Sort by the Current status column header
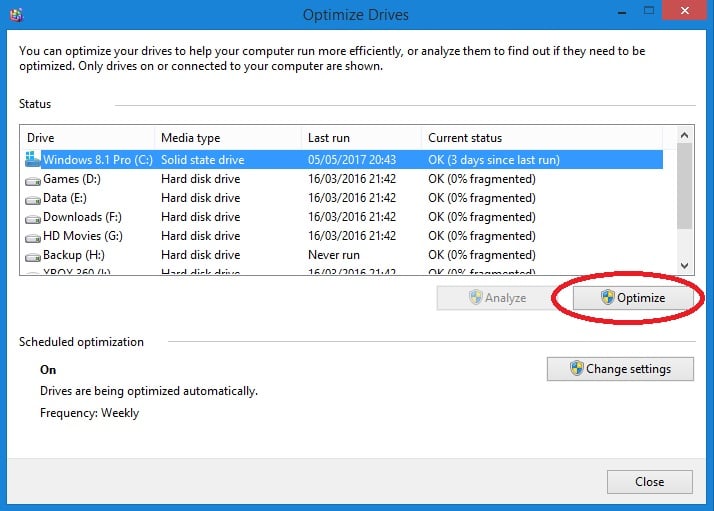 point(540,137)
